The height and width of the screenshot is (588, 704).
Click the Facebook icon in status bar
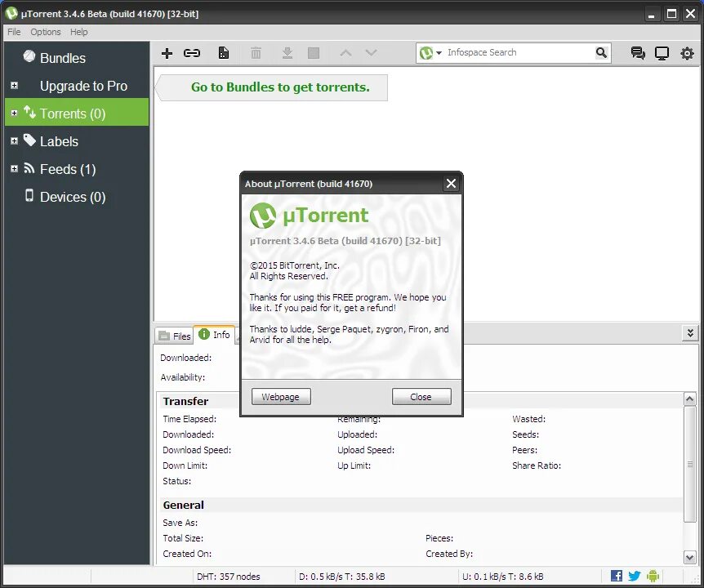coord(617,576)
